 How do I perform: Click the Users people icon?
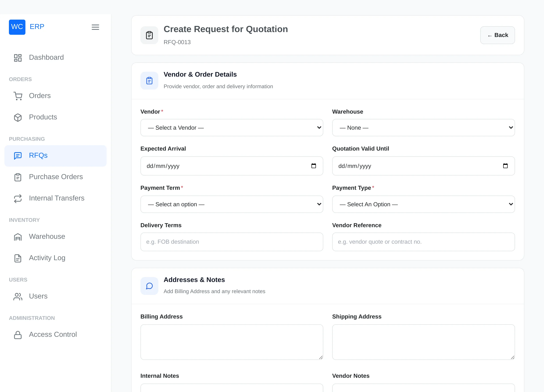18,296
